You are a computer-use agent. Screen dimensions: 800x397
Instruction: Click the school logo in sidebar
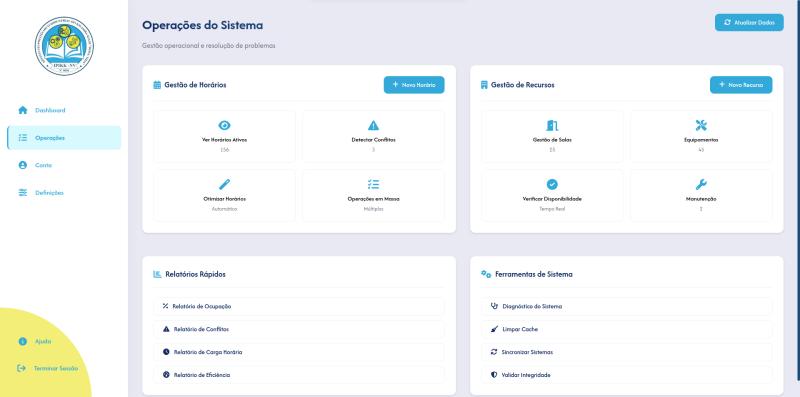64,46
